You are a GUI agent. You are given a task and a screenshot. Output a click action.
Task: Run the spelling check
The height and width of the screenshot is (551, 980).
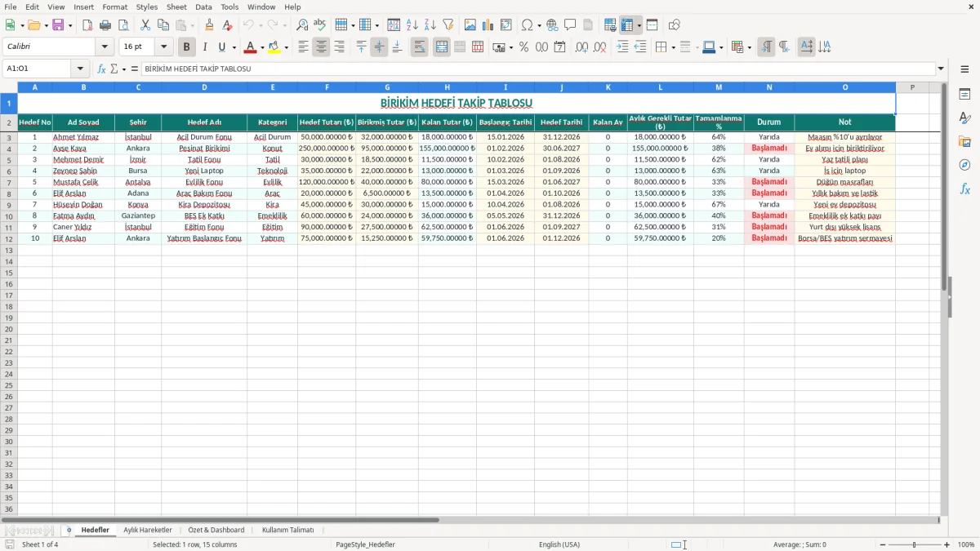coord(320,25)
